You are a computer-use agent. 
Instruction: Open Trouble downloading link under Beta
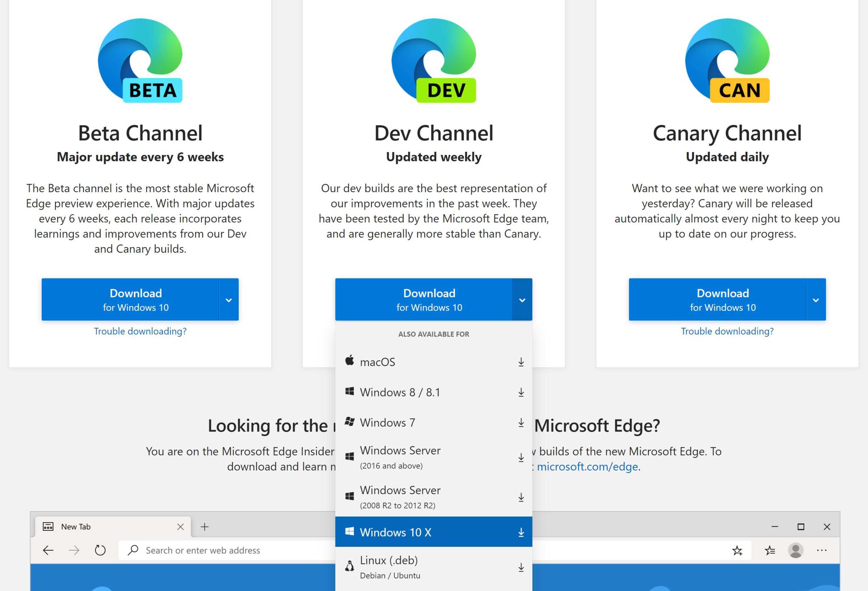140,331
